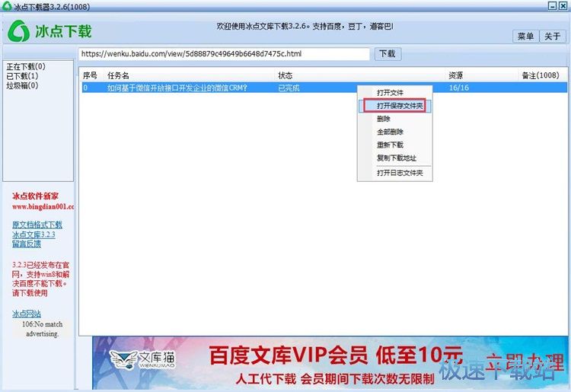
Task: Choose 打开日志文件夹 from context menu
Action: 394,173
